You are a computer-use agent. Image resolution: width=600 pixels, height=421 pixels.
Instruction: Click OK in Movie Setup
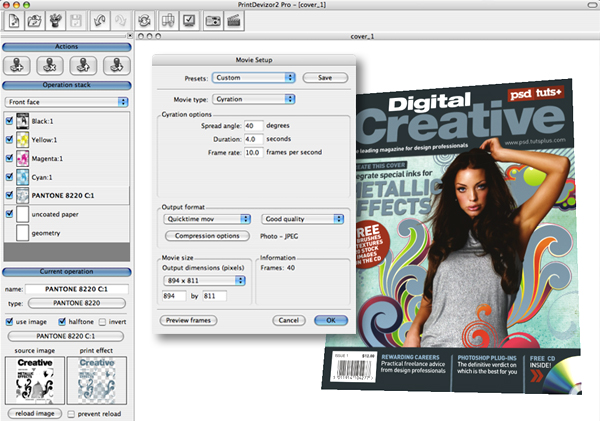(331, 320)
